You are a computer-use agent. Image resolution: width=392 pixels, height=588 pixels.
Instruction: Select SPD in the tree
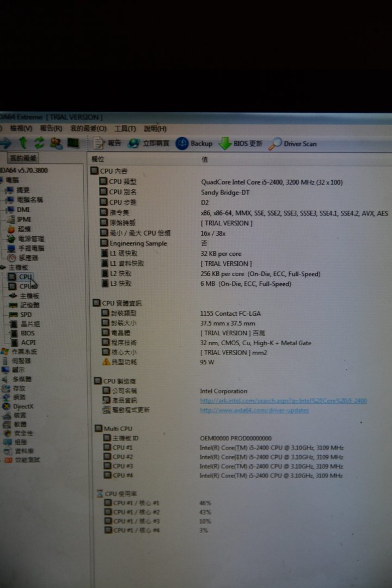21,315
